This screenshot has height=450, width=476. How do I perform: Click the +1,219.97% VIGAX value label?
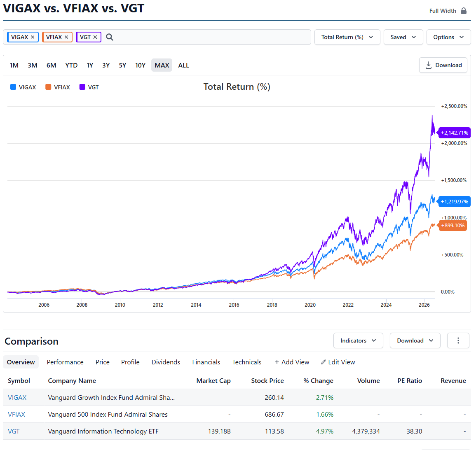(454, 202)
